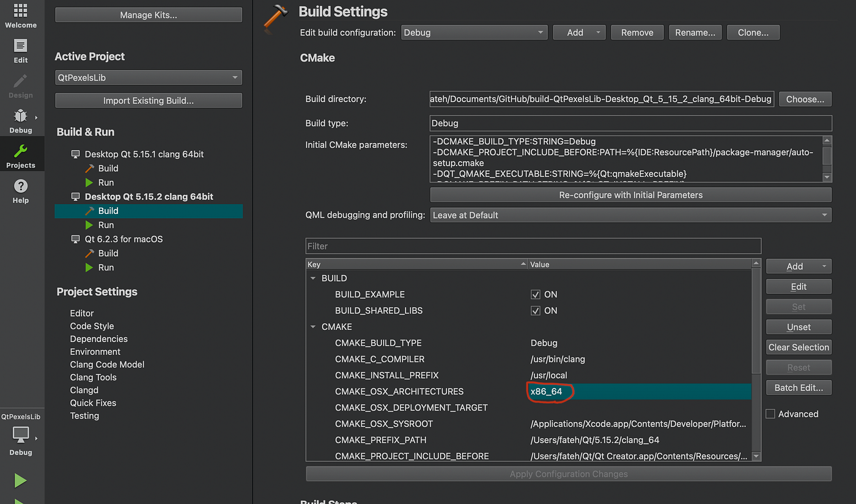Open Clang Code Model project settings
856x504 pixels.
point(107,365)
